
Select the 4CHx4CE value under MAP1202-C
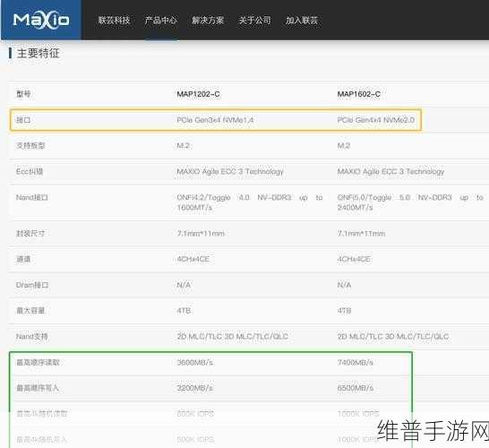point(193,259)
